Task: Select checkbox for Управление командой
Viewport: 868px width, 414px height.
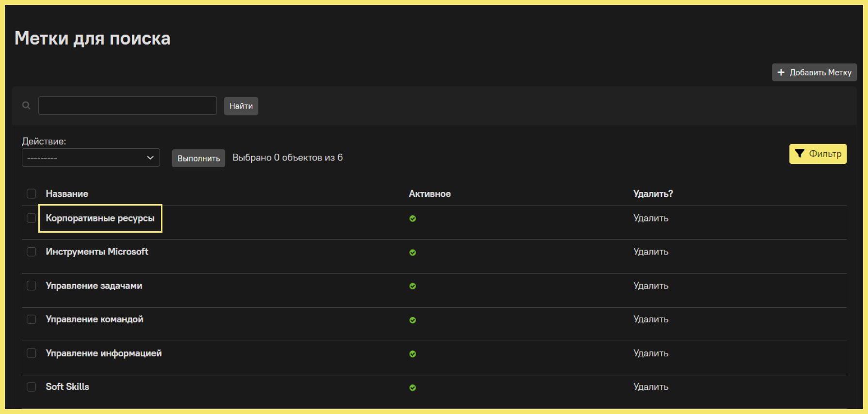Action: [x=32, y=319]
